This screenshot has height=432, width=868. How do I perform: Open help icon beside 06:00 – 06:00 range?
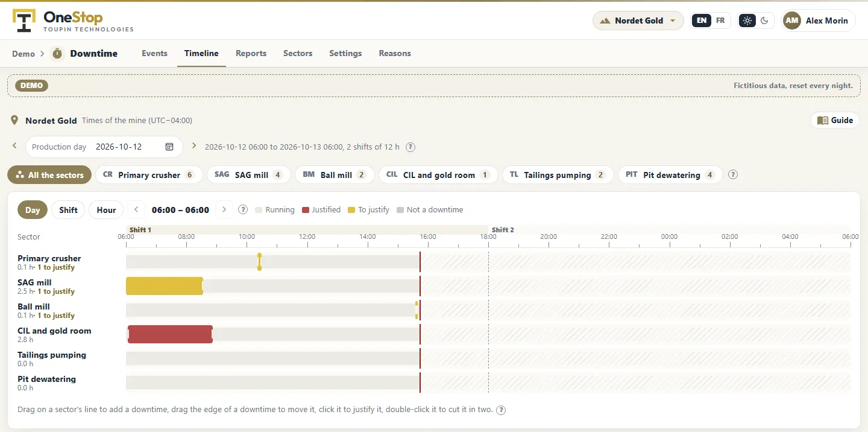(x=243, y=210)
